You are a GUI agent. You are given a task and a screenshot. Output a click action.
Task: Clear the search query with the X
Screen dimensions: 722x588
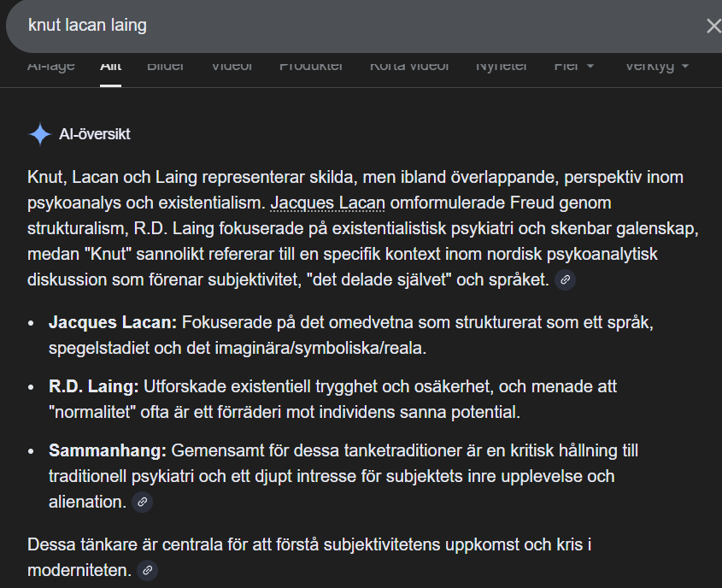(713, 26)
